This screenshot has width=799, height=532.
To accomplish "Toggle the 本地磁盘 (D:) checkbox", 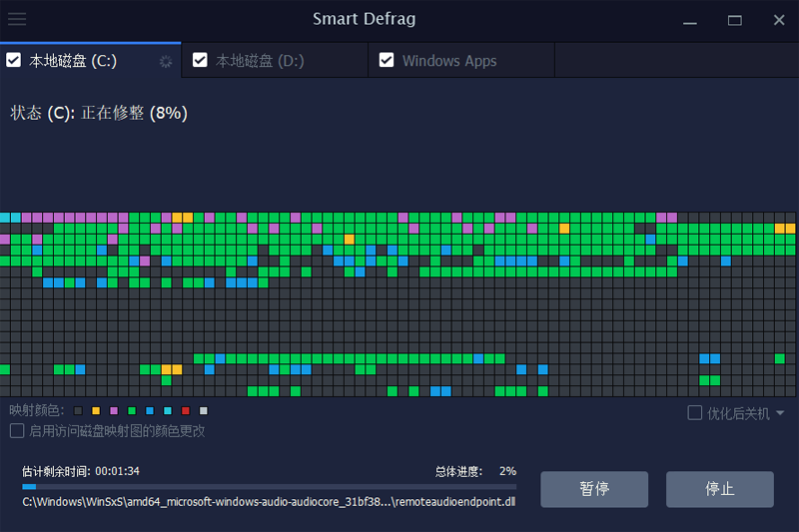I will coord(200,61).
